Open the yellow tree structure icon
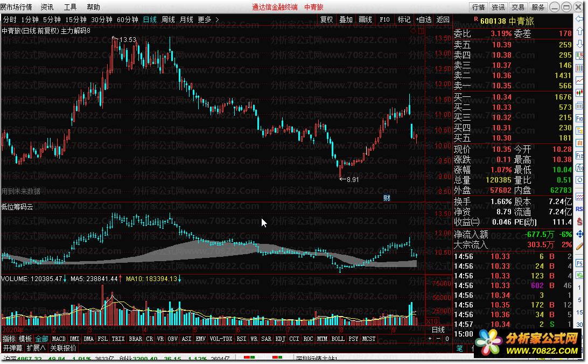The height and width of the screenshot is (364, 588). [x=579, y=130]
